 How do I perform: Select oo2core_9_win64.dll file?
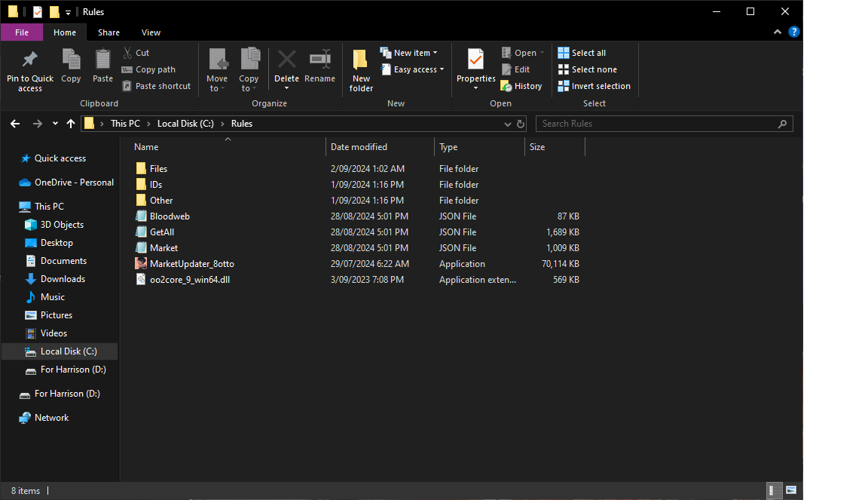[x=182, y=280]
